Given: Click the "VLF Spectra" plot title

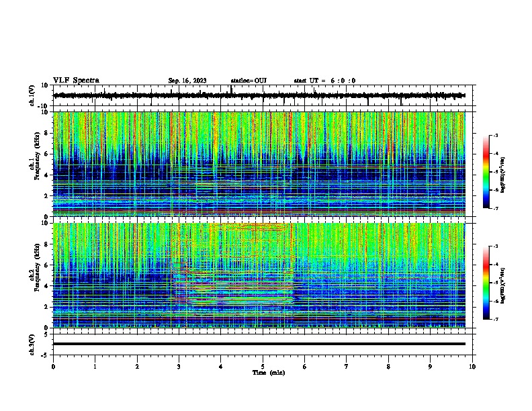Looking at the screenshot, I should click(76, 81).
